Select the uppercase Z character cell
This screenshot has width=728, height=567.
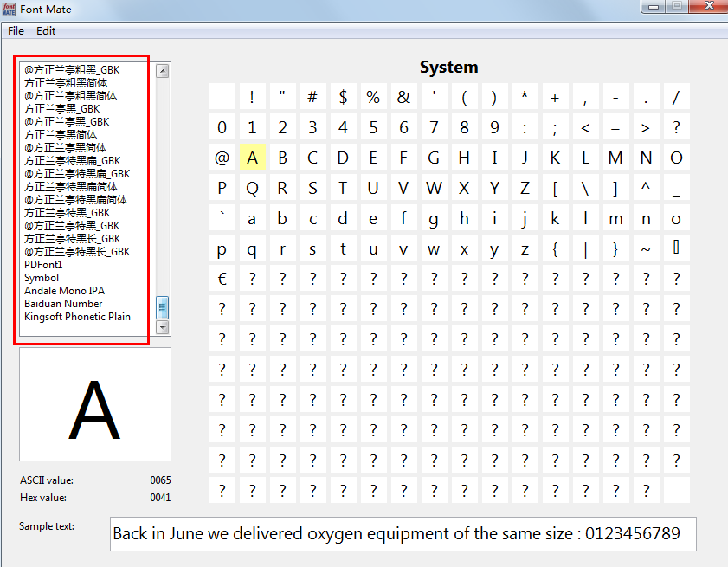pyautogui.click(x=525, y=188)
